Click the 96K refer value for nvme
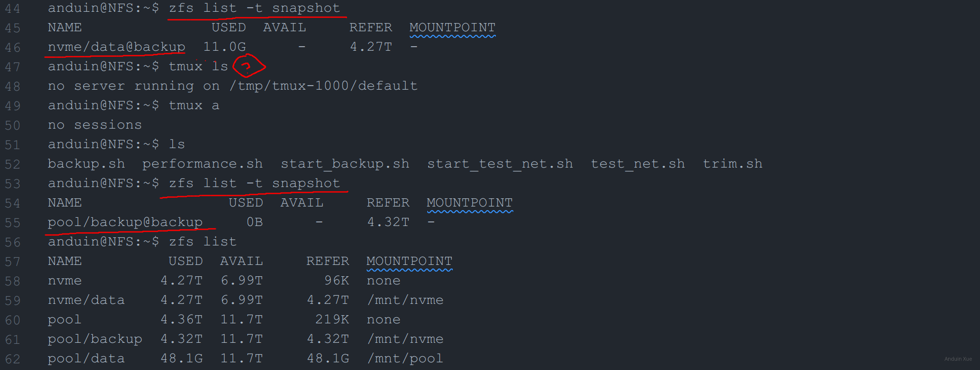The image size is (980, 370). click(x=336, y=280)
